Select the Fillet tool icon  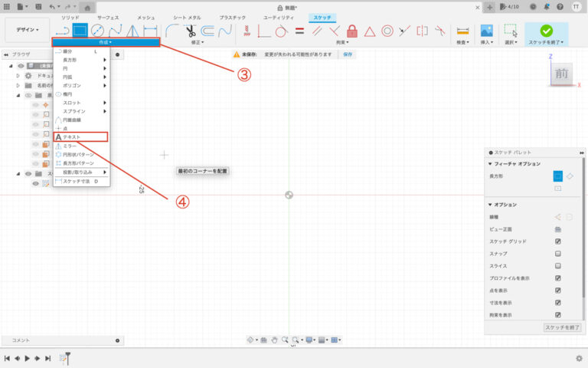coord(171,31)
